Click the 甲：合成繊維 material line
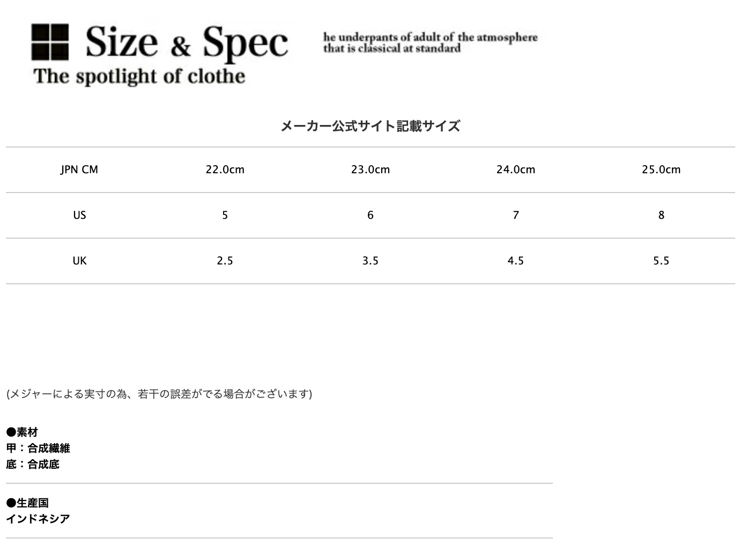The image size is (740, 560). pos(38,448)
